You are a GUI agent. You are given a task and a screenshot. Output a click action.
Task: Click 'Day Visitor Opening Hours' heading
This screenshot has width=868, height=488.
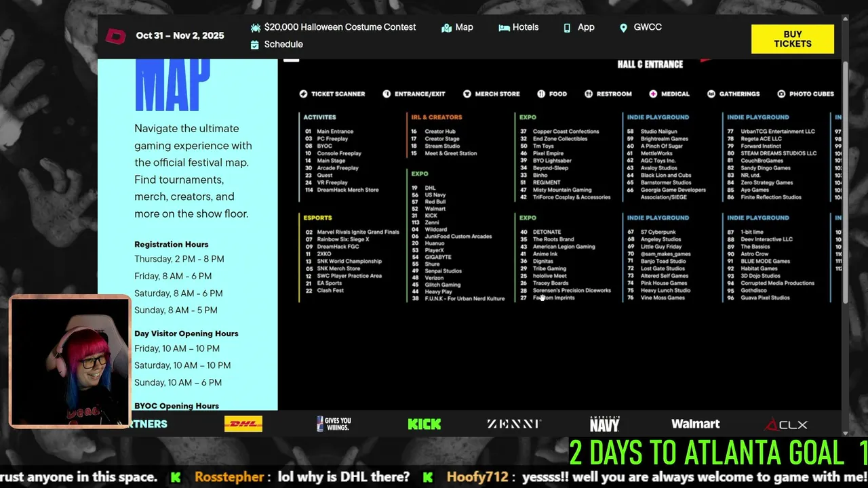point(186,334)
